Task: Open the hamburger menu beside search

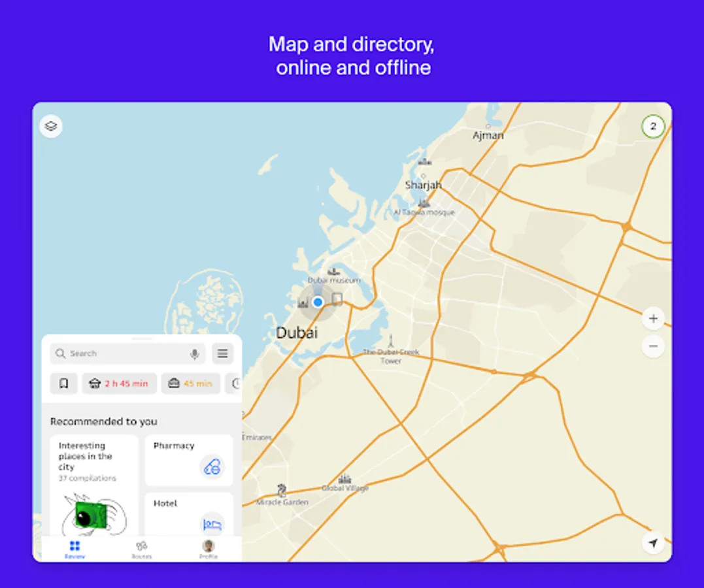Action: 222,353
